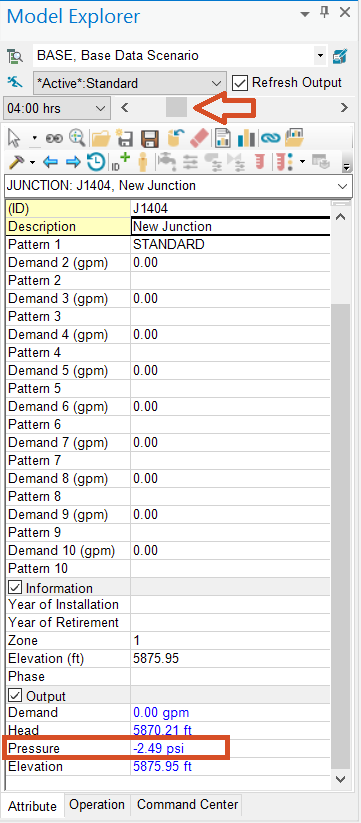This screenshot has width=361, height=823.
Task: Activate the zoom to element magnifier
Action: [77, 138]
